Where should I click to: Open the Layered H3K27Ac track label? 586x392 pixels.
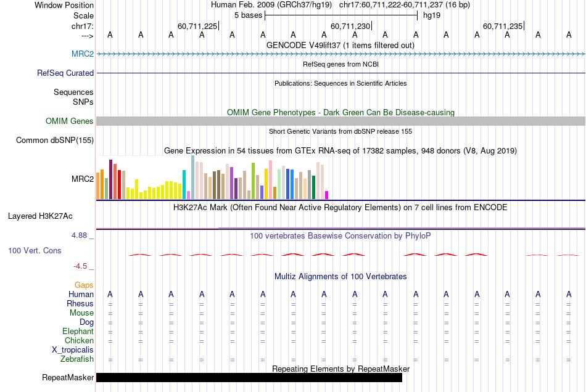pos(40,216)
